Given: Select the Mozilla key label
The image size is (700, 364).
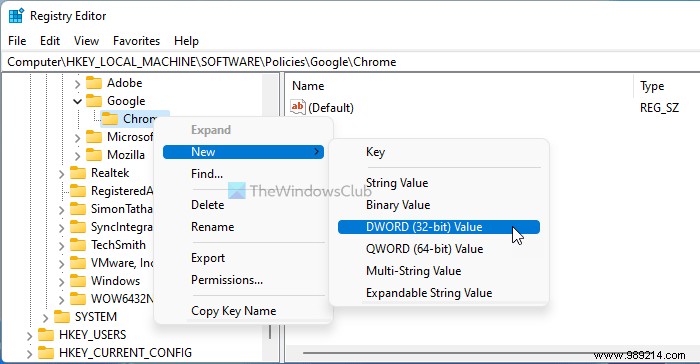Looking at the screenshot, I should (126, 155).
